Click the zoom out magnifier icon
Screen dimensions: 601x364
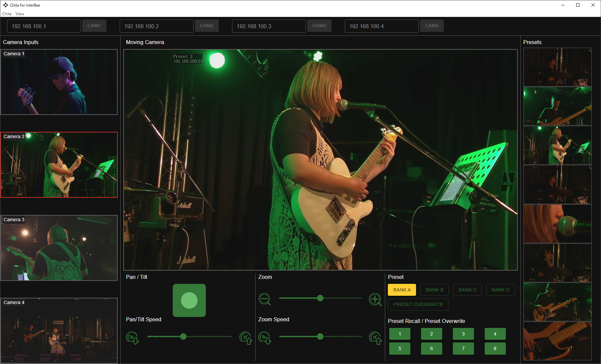pyautogui.click(x=265, y=299)
